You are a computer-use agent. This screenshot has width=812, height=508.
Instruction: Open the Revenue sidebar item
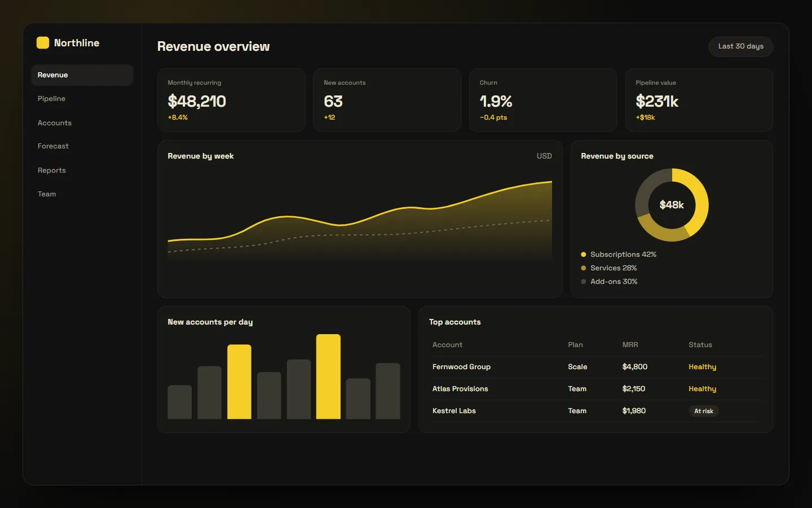82,75
